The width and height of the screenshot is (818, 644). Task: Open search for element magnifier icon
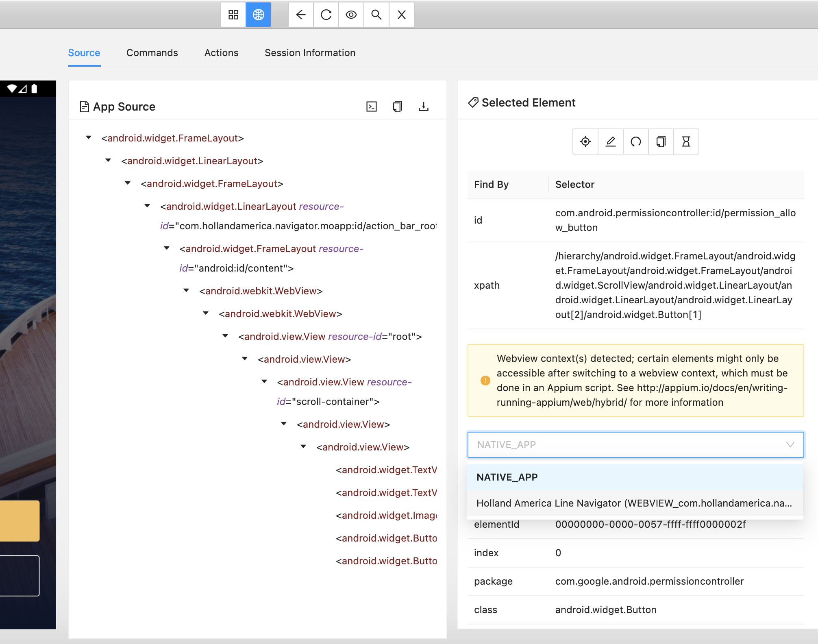(x=376, y=15)
